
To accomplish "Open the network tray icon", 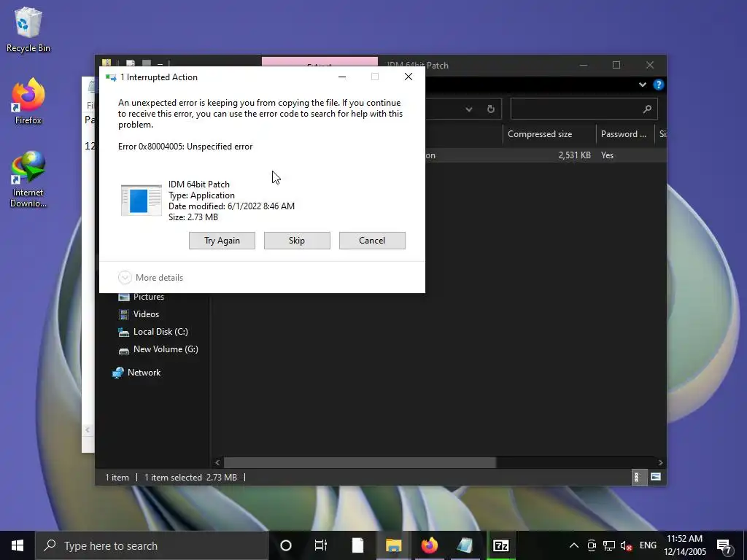I will point(609,545).
